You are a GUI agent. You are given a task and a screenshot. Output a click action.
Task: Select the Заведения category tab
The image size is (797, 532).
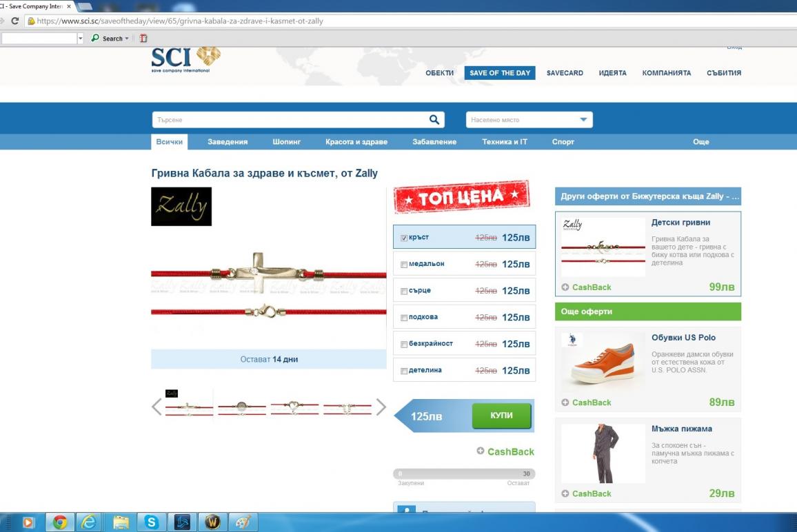228,142
